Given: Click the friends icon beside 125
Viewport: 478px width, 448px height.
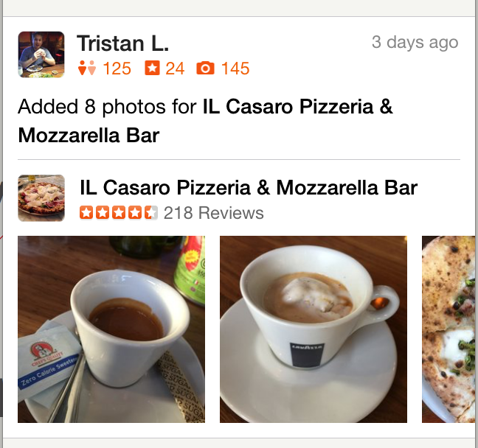Looking at the screenshot, I should tap(87, 68).
